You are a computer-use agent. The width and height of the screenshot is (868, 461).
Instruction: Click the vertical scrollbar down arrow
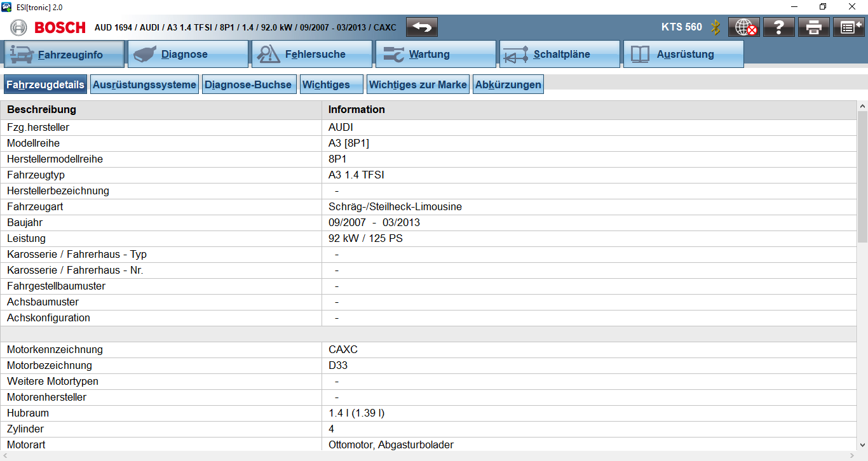pyautogui.click(x=862, y=445)
